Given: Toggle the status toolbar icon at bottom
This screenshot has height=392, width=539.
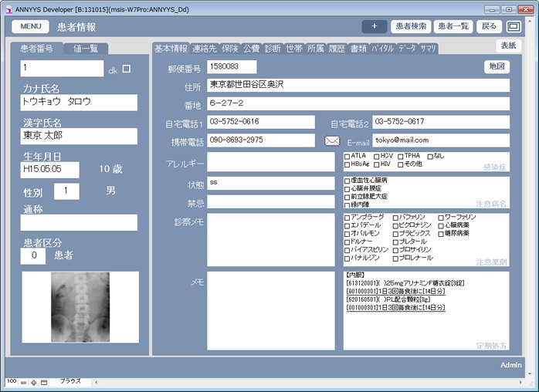Looking at the screenshot, I should pos(44,383).
